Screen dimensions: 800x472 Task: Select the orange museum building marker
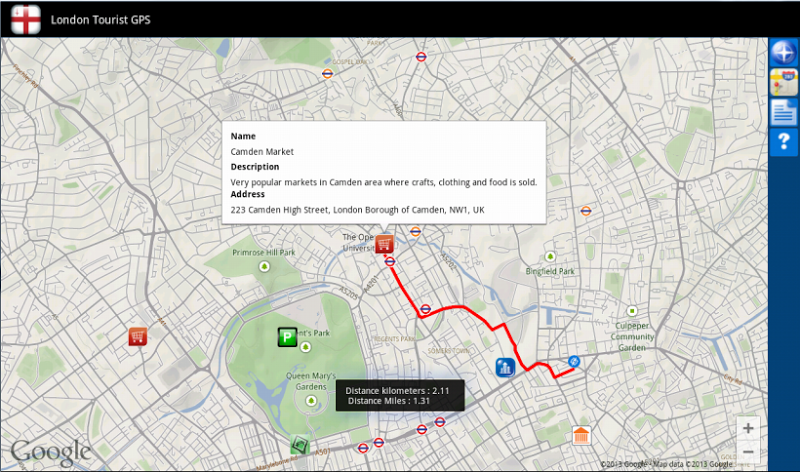[x=581, y=436]
